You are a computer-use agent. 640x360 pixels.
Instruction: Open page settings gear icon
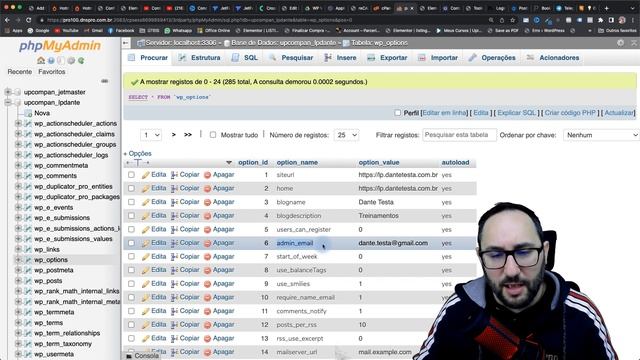pyautogui.click(x=620, y=43)
